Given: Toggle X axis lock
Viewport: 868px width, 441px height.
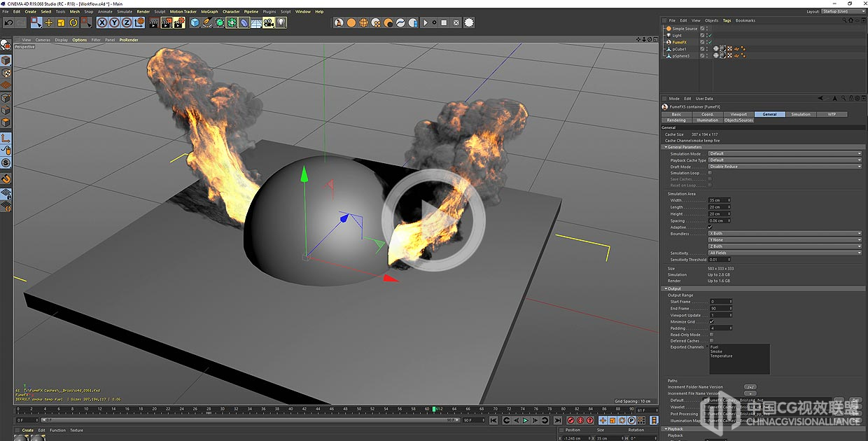Looking at the screenshot, I should click(x=102, y=22).
